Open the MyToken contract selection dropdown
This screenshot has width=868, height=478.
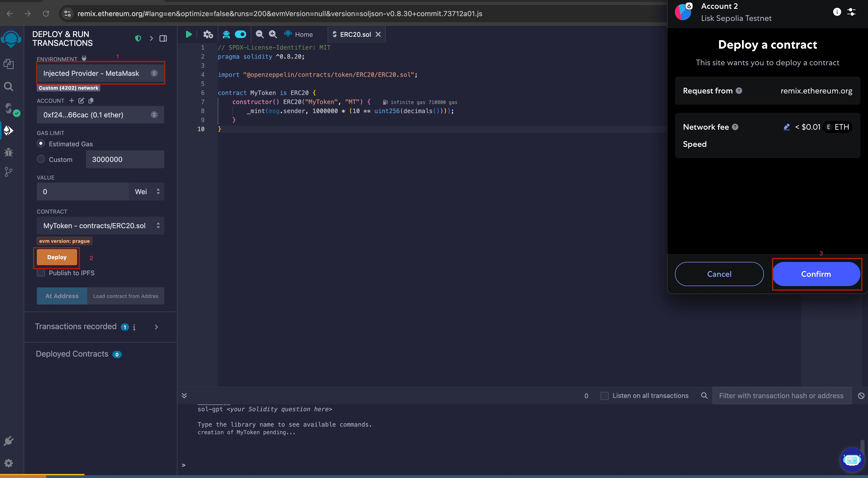tap(100, 226)
